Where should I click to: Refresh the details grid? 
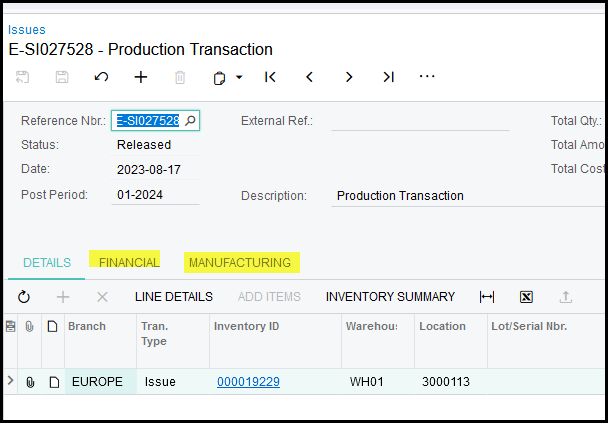(x=24, y=297)
